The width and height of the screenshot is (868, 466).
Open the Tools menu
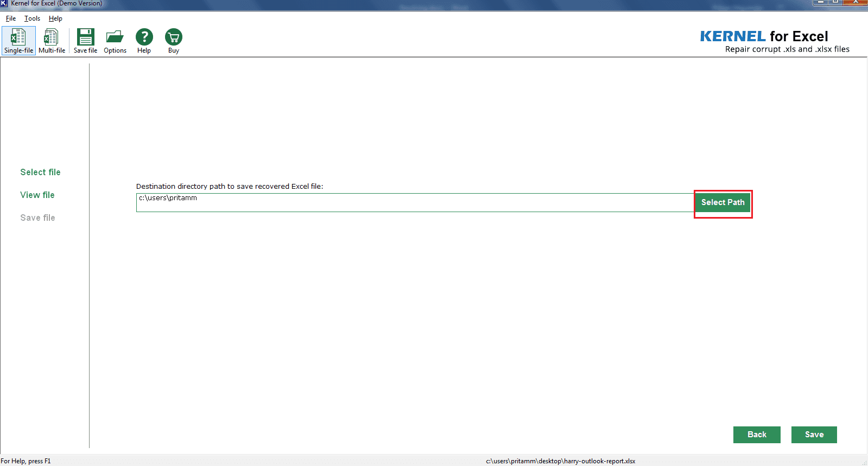(32, 18)
